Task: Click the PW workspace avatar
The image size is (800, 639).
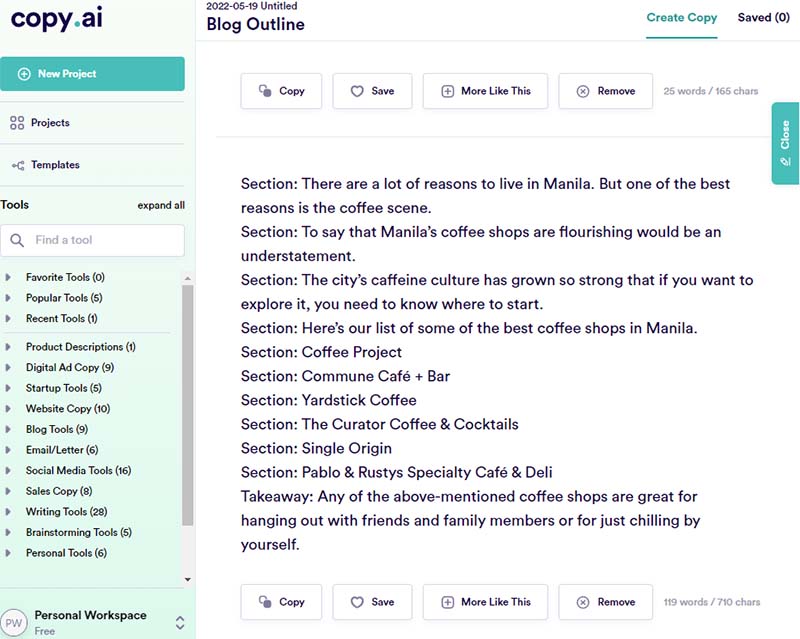Action: [x=13, y=623]
